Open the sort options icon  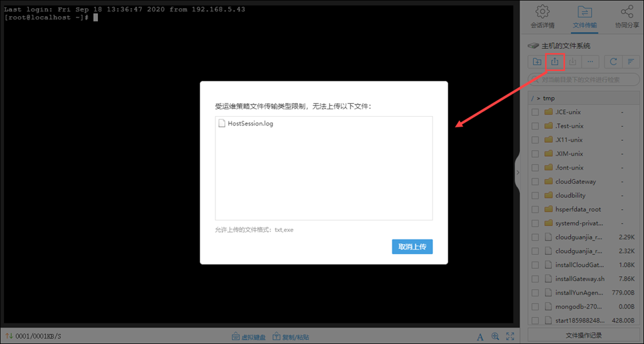[631, 62]
